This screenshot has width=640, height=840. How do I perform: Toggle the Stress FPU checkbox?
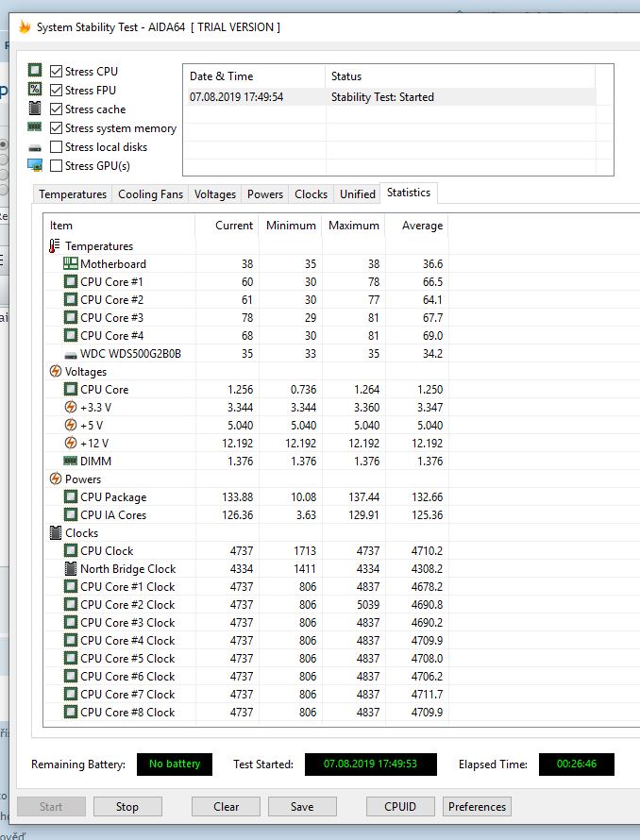[57, 90]
